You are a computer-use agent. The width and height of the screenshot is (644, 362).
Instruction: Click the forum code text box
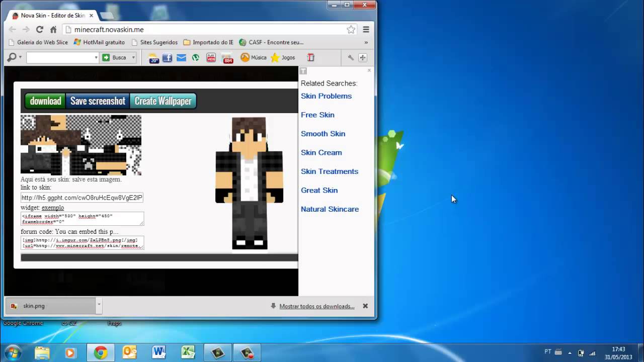pos(82,243)
